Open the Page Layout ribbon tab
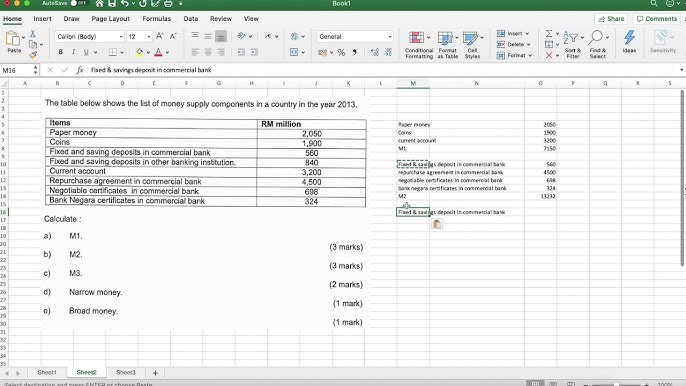 (110, 19)
